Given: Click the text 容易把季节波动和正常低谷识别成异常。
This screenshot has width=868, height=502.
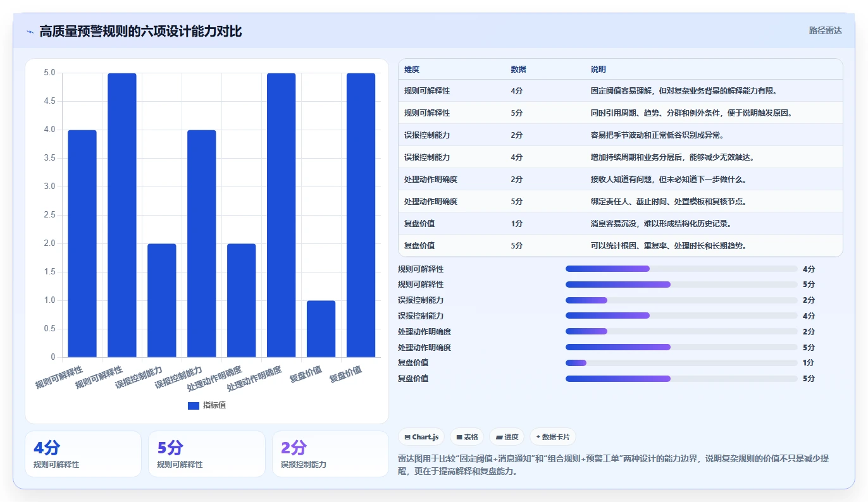Looking at the screenshot, I should coord(657,135).
